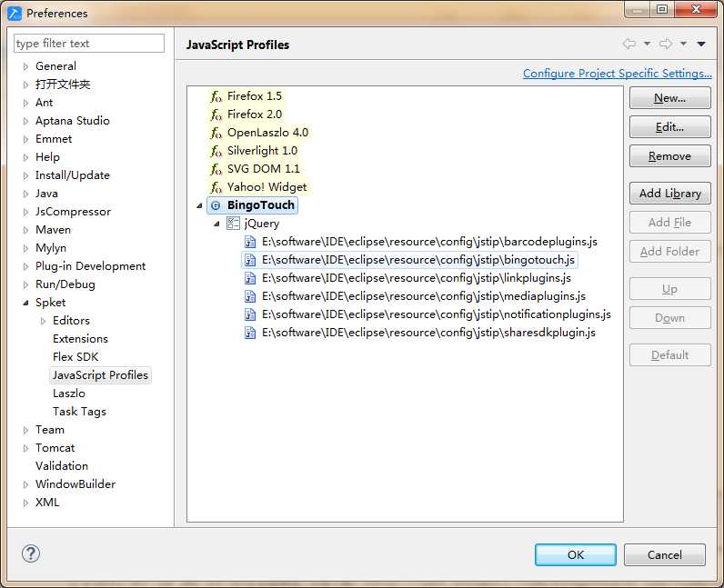
Task: Select the WindowBuilder tree entry
Action: pyautogui.click(x=75, y=484)
